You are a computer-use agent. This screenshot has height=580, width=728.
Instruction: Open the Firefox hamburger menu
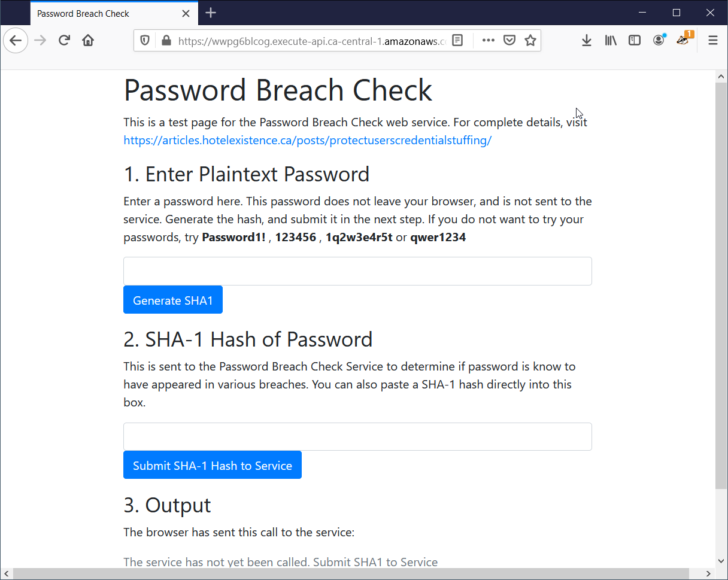(x=712, y=41)
